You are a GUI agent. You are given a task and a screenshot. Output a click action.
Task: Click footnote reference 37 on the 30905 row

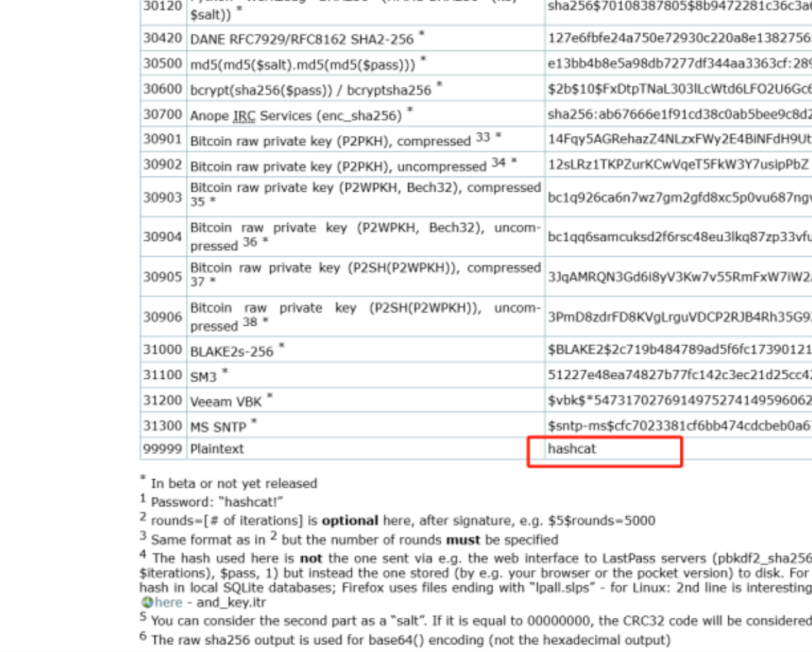coord(197,282)
